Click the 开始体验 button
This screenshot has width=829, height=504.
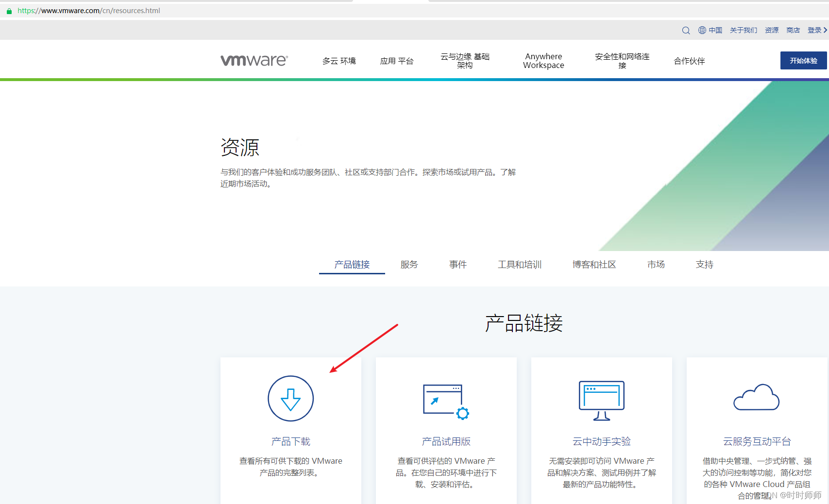tap(803, 61)
